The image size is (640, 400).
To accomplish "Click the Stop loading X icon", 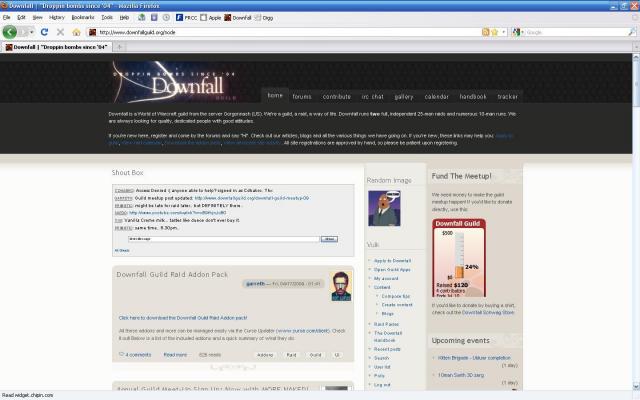I will pos(60,32).
